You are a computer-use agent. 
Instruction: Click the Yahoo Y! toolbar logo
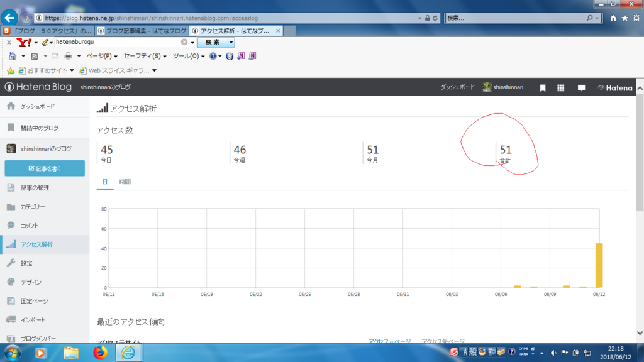point(23,42)
